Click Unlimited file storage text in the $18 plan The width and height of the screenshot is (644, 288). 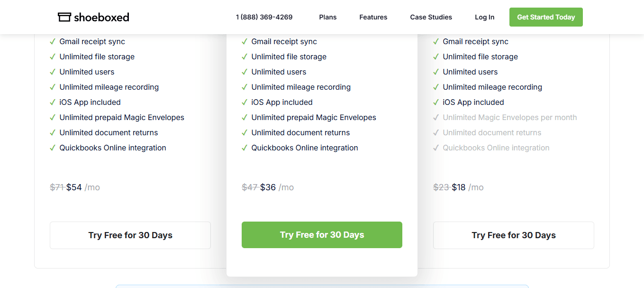tap(480, 57)
